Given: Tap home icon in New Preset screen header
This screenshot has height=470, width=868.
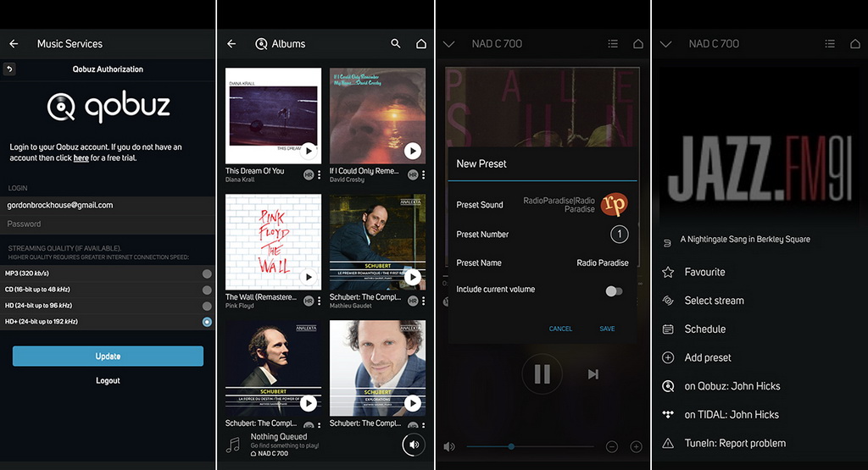Looking at the screenshot, I should 638,44.
